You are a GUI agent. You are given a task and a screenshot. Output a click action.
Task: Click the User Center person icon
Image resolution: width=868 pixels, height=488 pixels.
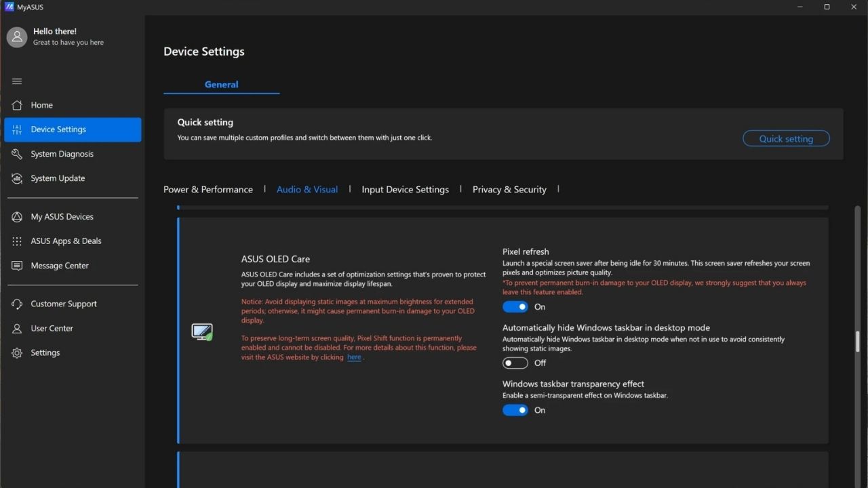[x=17, y=328]
